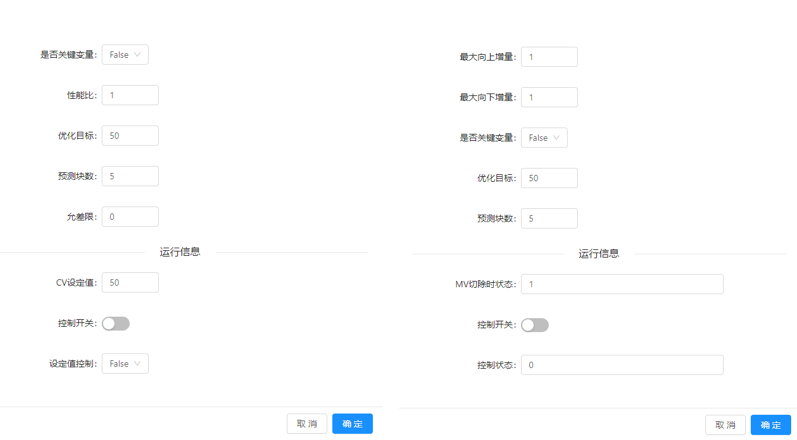Click 预测块数 field in right panel
The height and width of the screenshot is (440, 797).
pyautogui.click(x=549, y=219)
